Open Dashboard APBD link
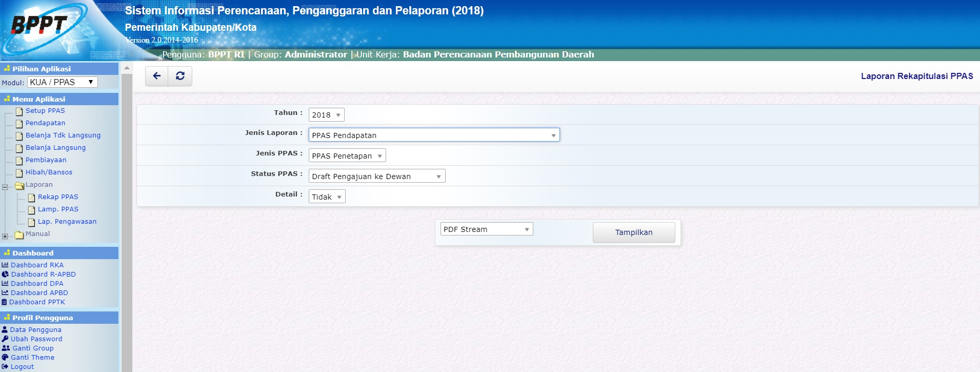The image size is (980, 372). click(39, 292)
